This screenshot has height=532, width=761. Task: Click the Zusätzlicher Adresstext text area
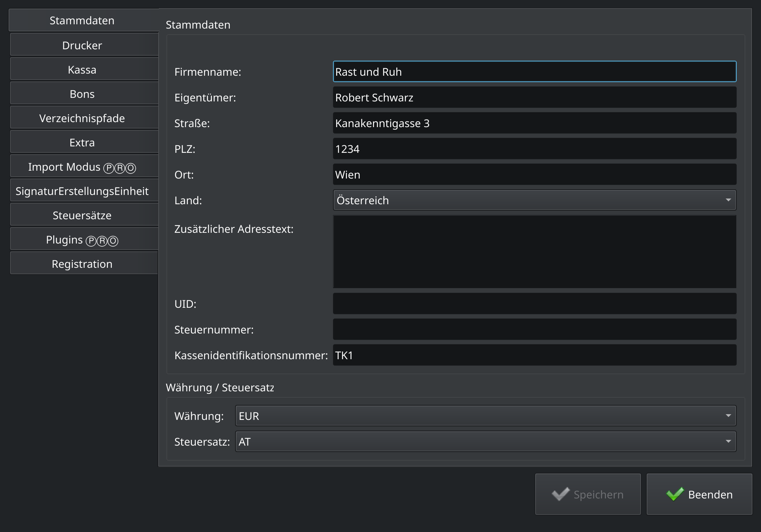534,251
